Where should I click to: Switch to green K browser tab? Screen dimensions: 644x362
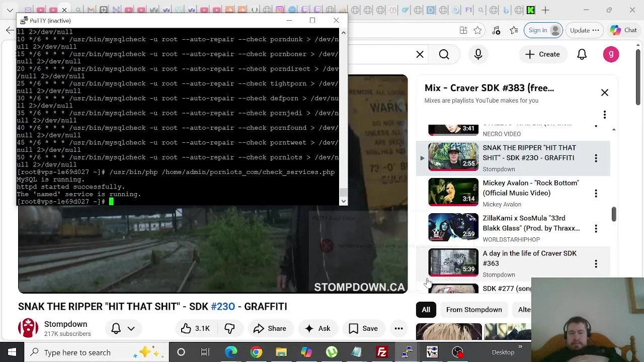531,10
